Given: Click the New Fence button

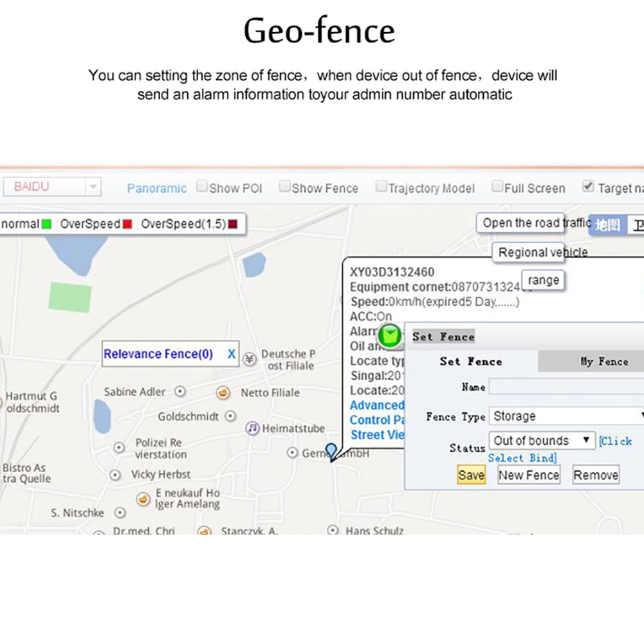Looking at the screenshot, I should tap(529, 475).
